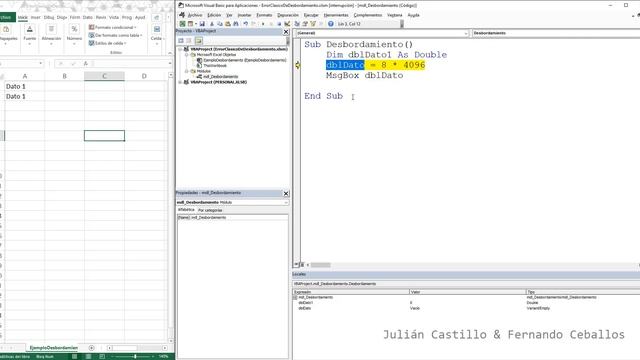Image resolution: width=640 pixels, height=360 pixels.
Task: Select ThisWorkbook in project tree
Action: [x=215, y=66]
